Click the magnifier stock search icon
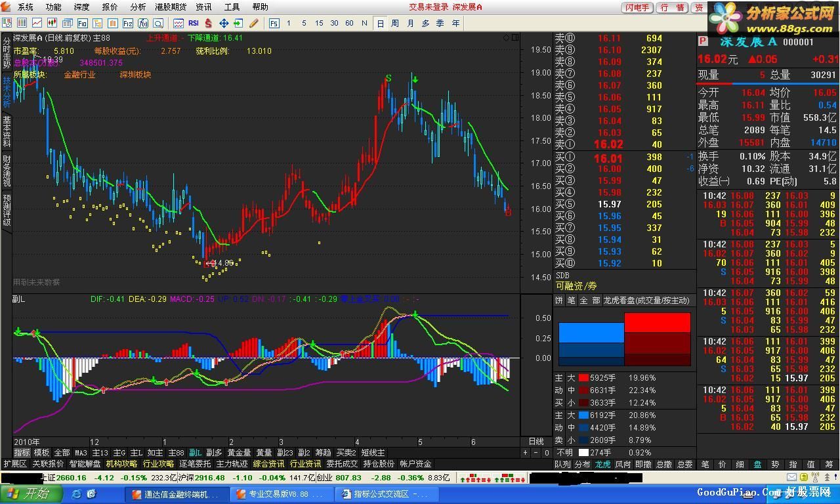 tap(157, 23)
